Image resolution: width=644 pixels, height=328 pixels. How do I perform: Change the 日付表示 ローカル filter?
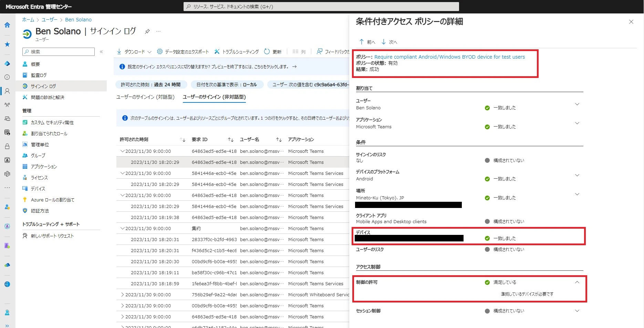coord(227,85)
